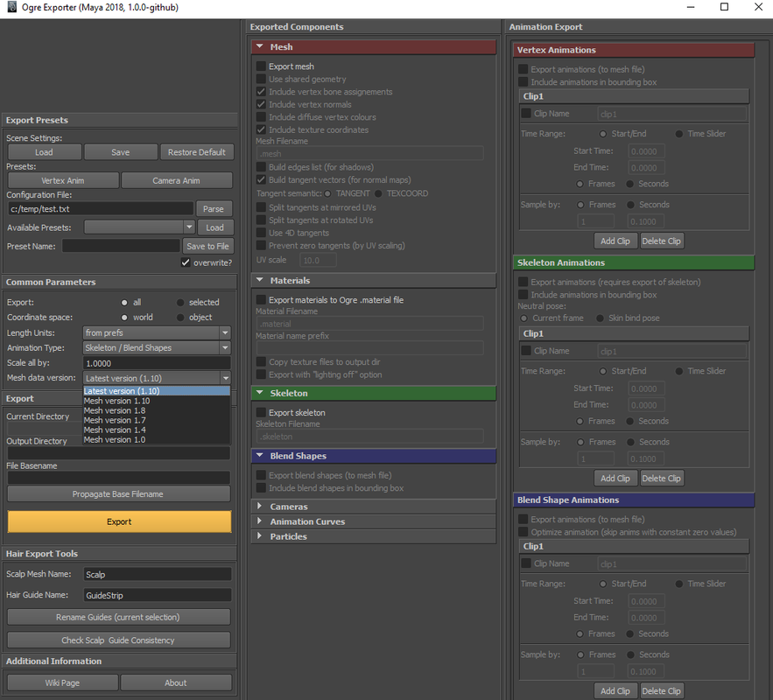The height and width of the screenshot is (700, 773).
Task: Apply the Camera Anim preset
Action: [x=177, y=180]
